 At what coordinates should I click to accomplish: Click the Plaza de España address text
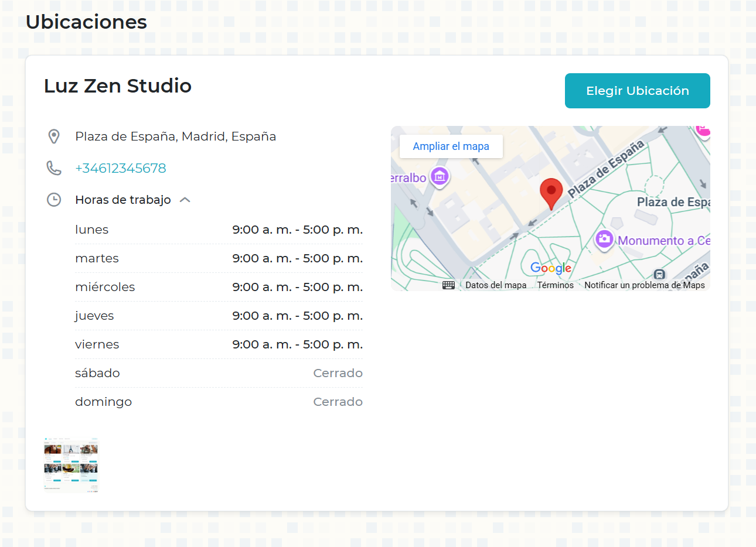tap(175, 136)
